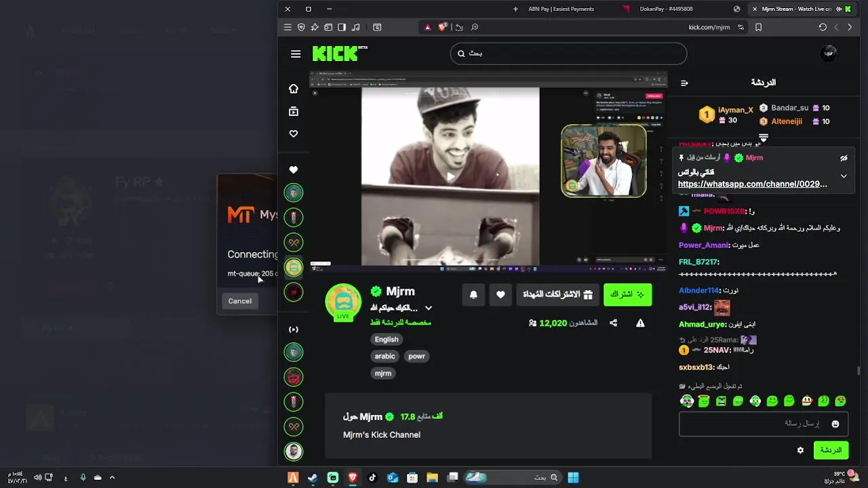This screenshot has height=488, width=868.
Task: Open File Explorer from taskbar
Action: tap(432, 478)
